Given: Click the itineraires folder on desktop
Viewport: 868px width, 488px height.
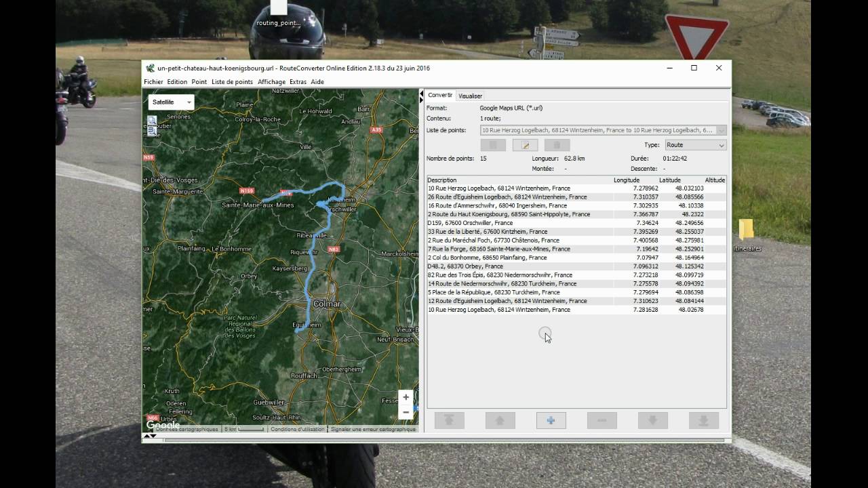Looking at the screenshot, I should coord(746,235).
